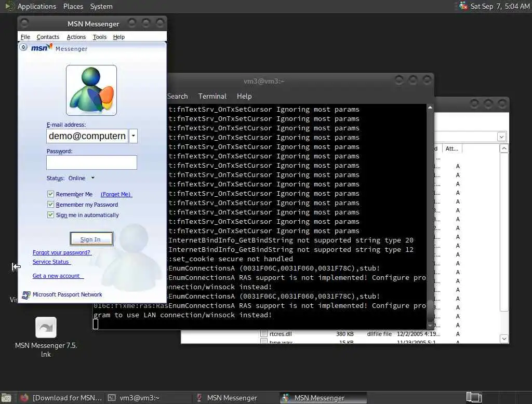Select the rtcres.dll file name
This screenshot has height=404, width=532.
281,334
